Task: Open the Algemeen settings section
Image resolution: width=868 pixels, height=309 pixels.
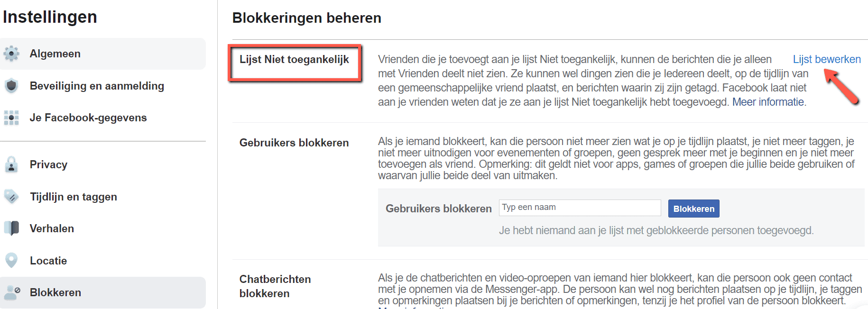Action: [x=103, y=54]
